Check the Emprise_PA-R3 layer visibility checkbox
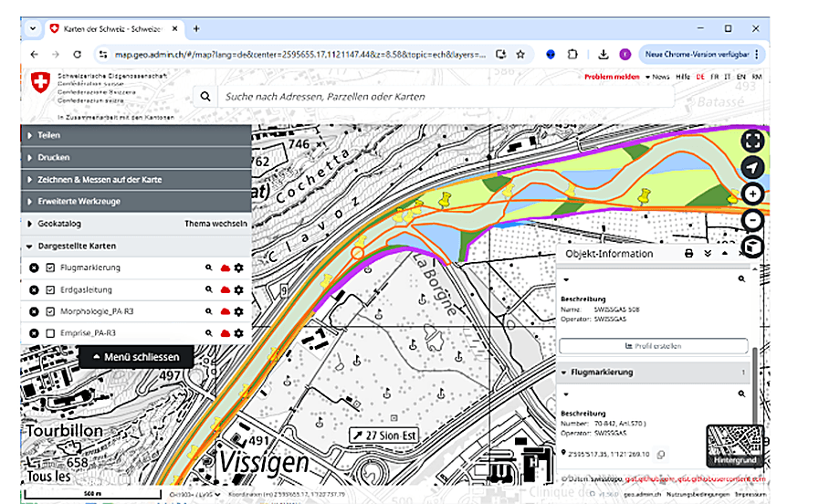Image resolution: width=819 pixels, height=504 pixels. click(x=50, y=333)
